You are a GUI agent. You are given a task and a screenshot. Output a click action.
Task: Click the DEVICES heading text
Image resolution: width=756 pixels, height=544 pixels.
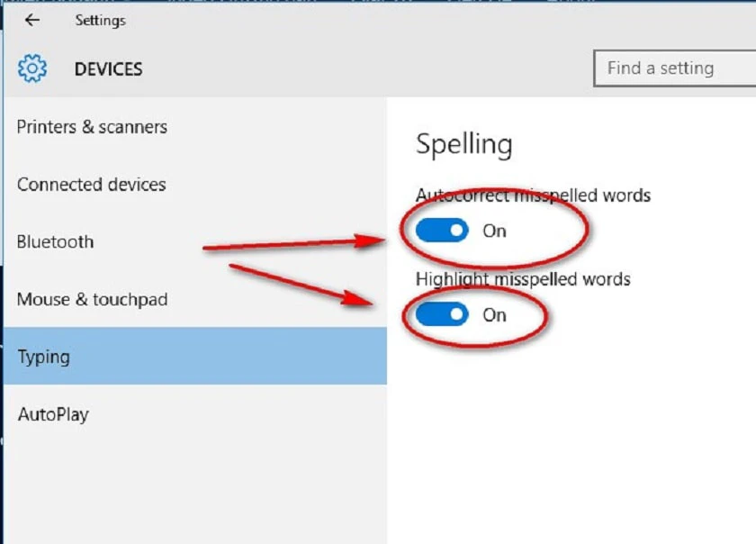(109, 69)
